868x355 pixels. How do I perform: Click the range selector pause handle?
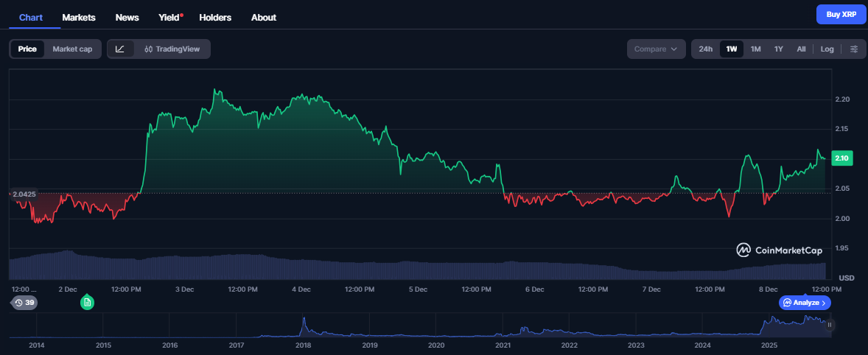[x=829, y=325]
